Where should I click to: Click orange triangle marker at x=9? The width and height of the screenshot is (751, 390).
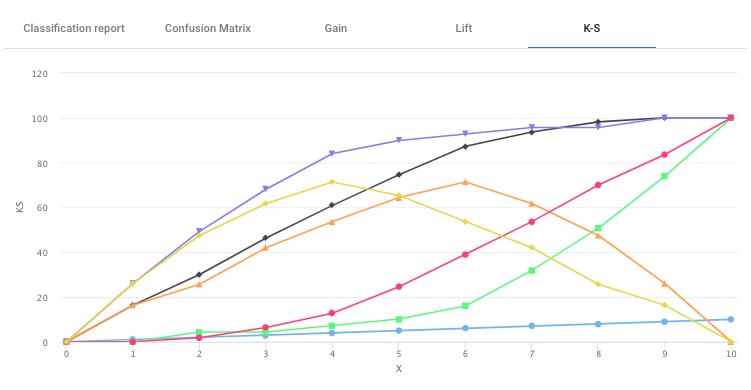(x=664, y=284)
